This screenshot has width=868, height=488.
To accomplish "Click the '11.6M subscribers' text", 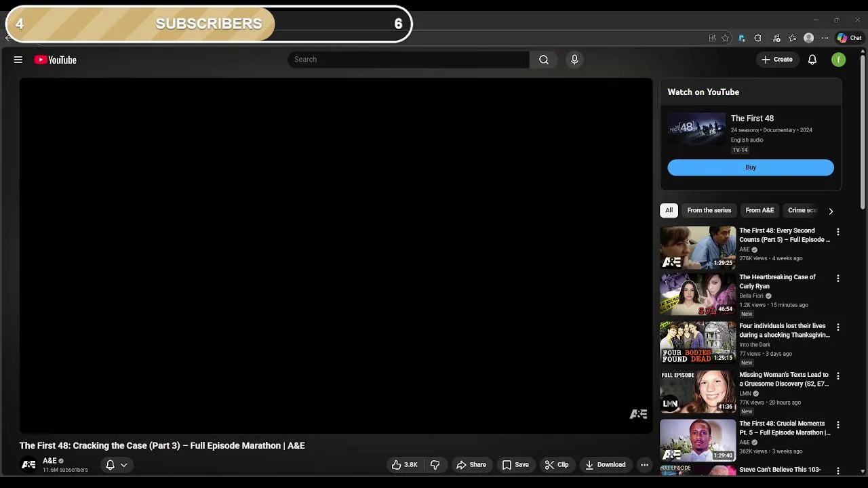I will click(65, 470).
